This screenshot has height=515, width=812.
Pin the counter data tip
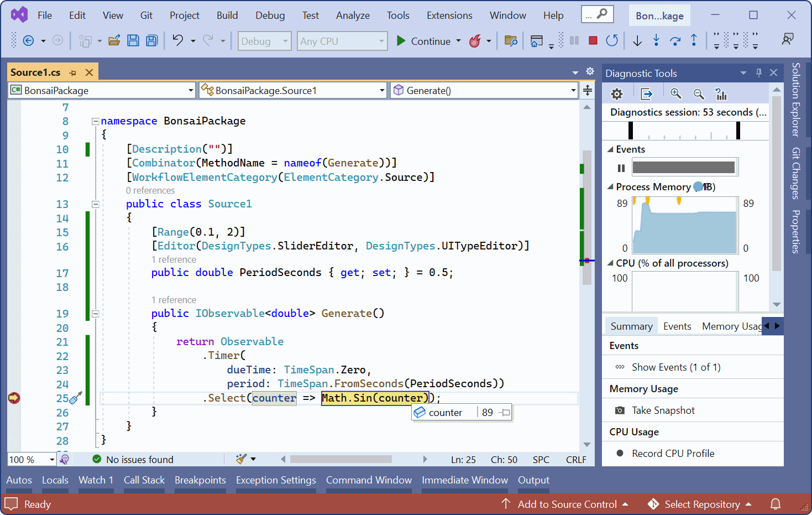(x=504, y=413)
